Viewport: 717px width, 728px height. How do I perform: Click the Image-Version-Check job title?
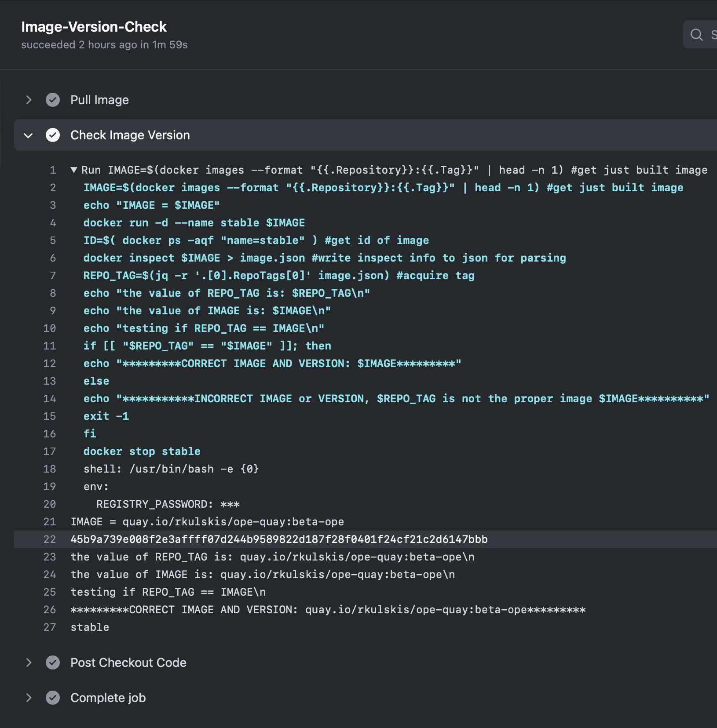[x=94, y=27]
